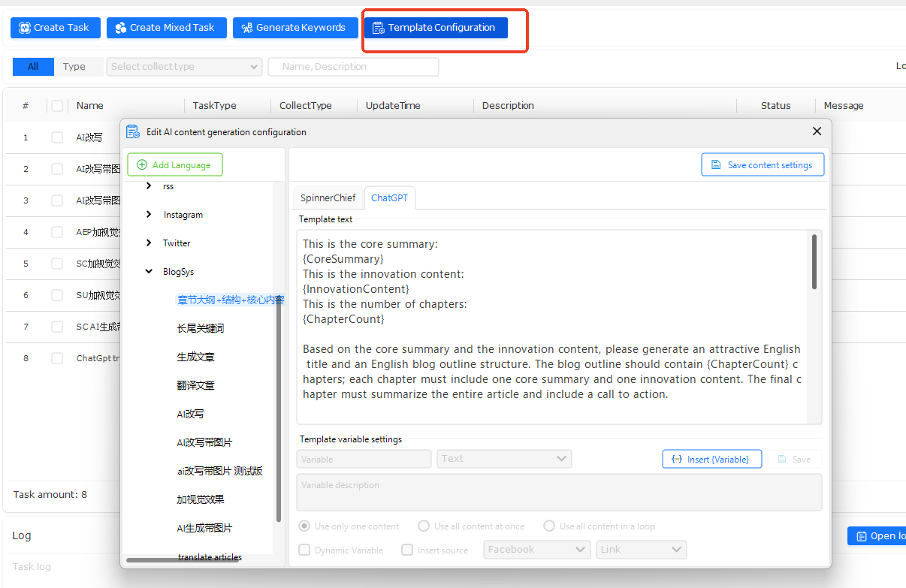
Task: Switch to the ChatGPT tab
Action: click(x=389, y=198)
